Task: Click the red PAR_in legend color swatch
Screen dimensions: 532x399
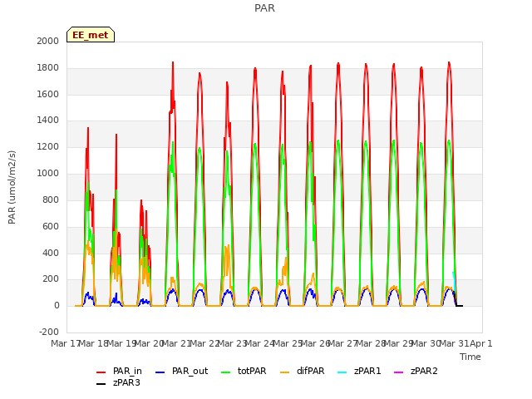Action: pyautogui.click(x=101, y=372)
